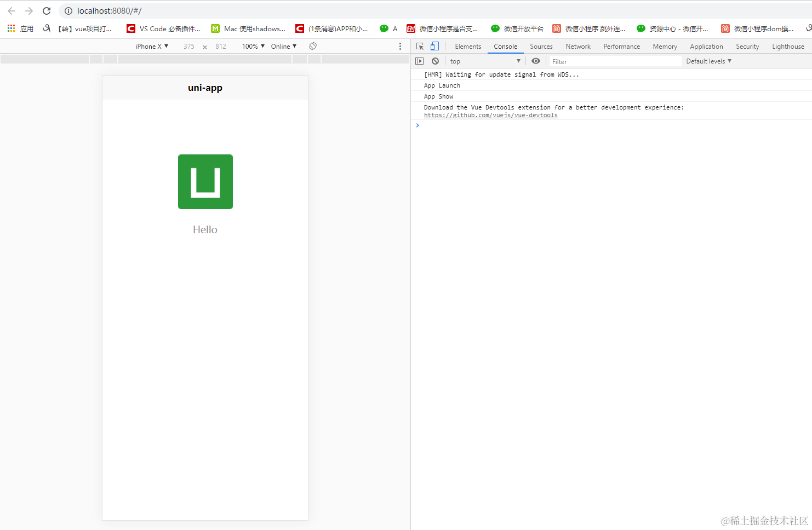
Task: Go back to the previous page
Action: tap(12, 11)
